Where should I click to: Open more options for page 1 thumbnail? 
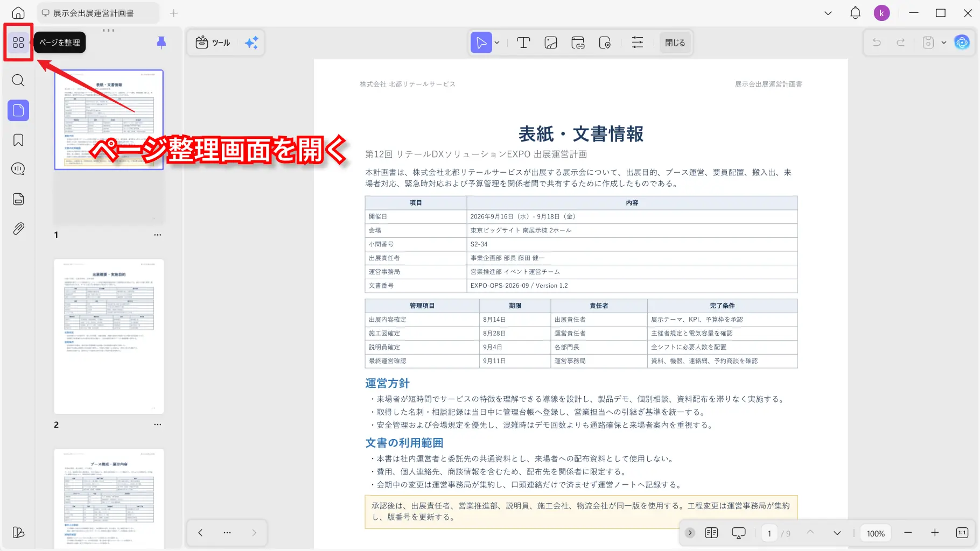(x=157, y=235)
